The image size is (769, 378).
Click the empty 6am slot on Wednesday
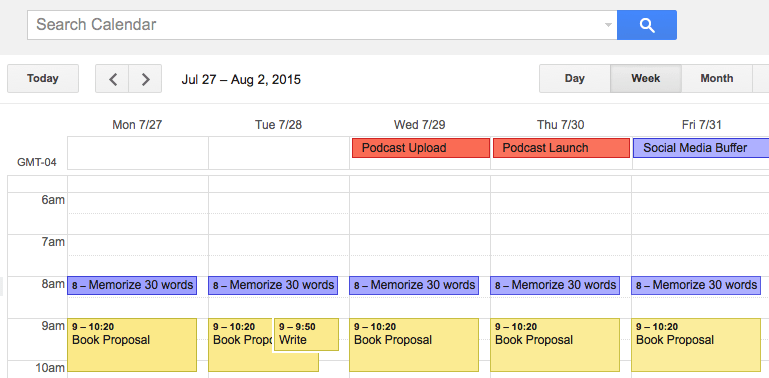tap(420, 203)
